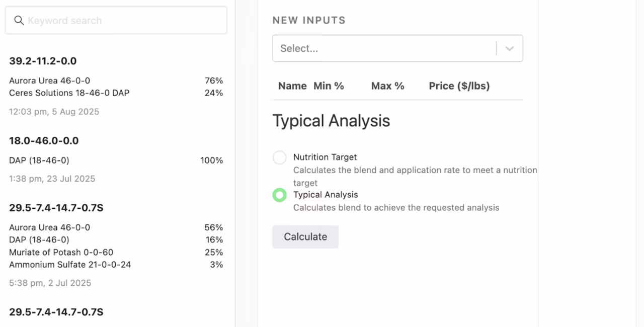Open the New Inputs Select dropdown
This screenshot has width=644, height=327.
click(x=397, y=48)
